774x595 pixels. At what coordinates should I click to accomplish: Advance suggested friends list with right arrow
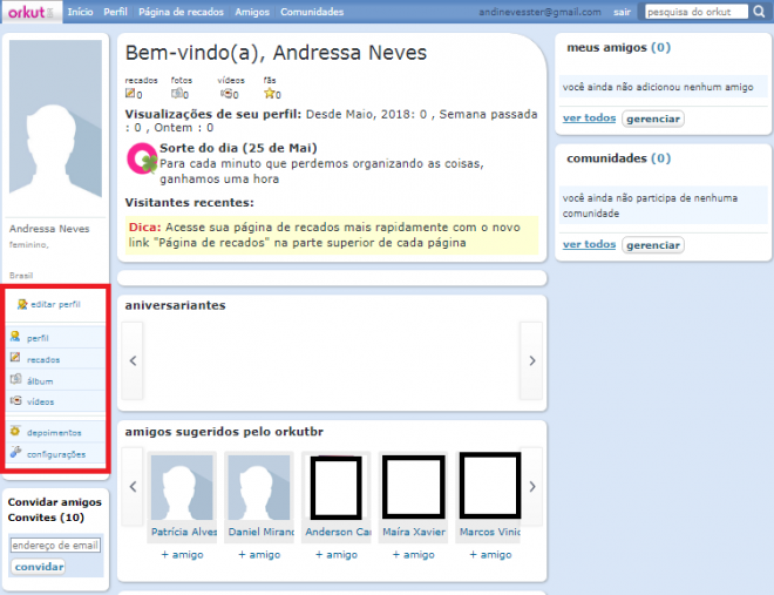click(x=531, y=487)
